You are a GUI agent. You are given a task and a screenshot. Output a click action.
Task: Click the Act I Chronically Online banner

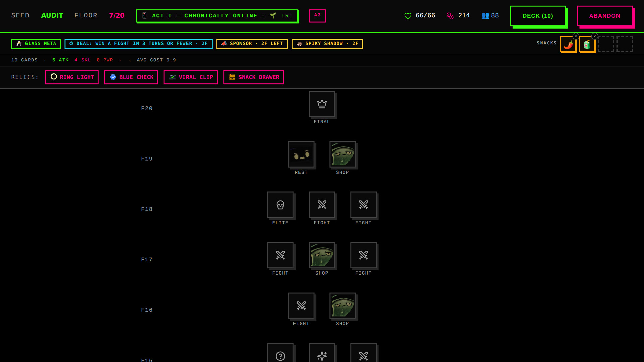217,16
